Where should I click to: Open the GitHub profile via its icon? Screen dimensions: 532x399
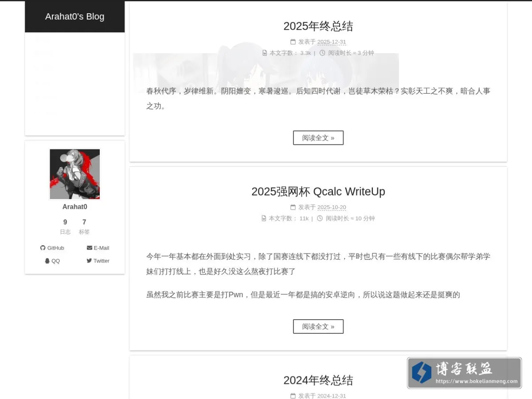[x=43, y=248]
